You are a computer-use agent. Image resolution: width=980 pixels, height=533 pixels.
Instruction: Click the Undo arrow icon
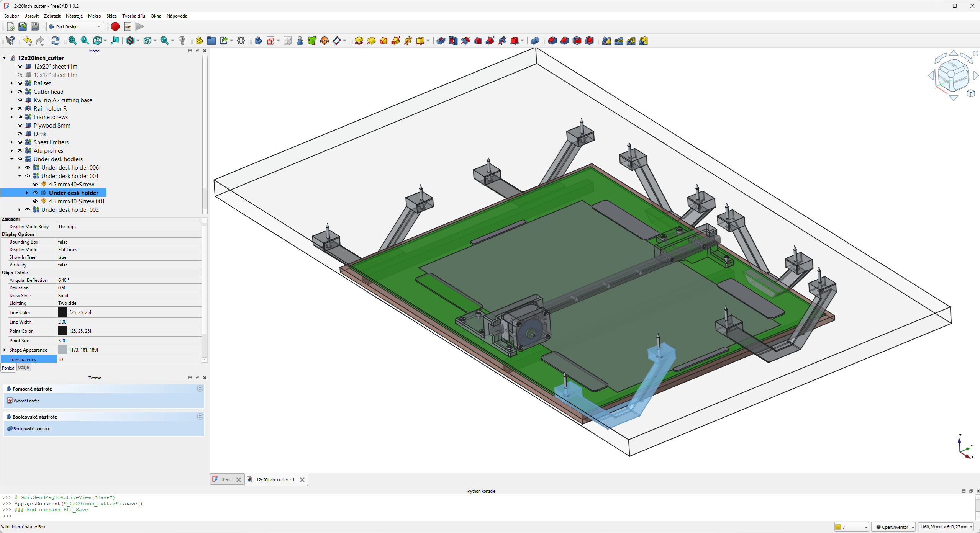(x=28, y=41)
